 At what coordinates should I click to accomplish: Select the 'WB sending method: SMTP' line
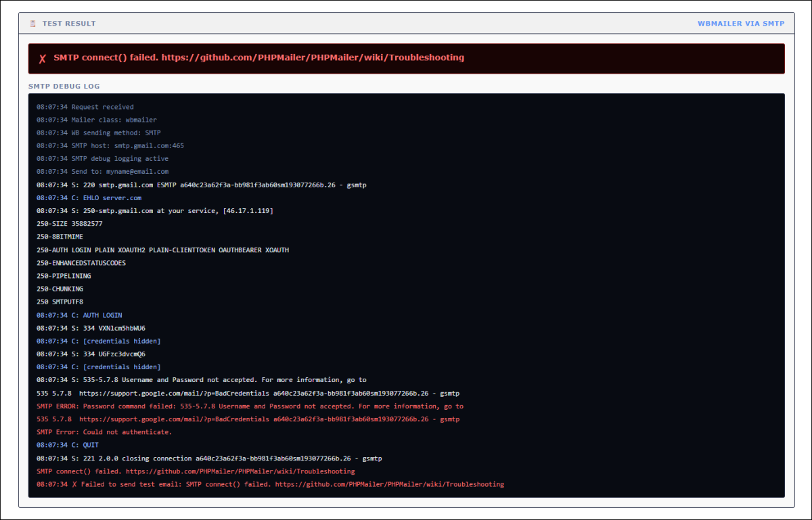(x=99, y=133)
